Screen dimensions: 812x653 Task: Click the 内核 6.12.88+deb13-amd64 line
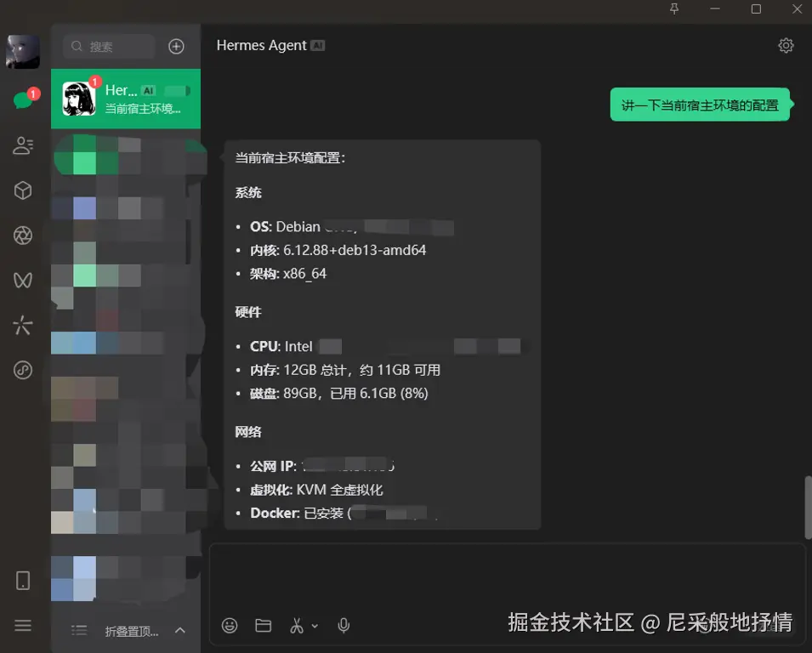coord(338,250)
